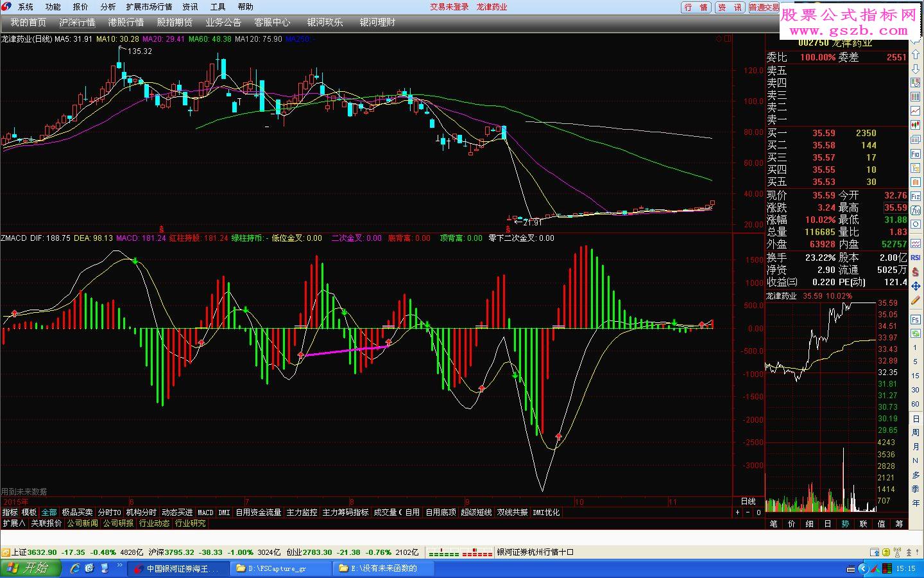Click the application logo icon at top-left

(7, 6)
